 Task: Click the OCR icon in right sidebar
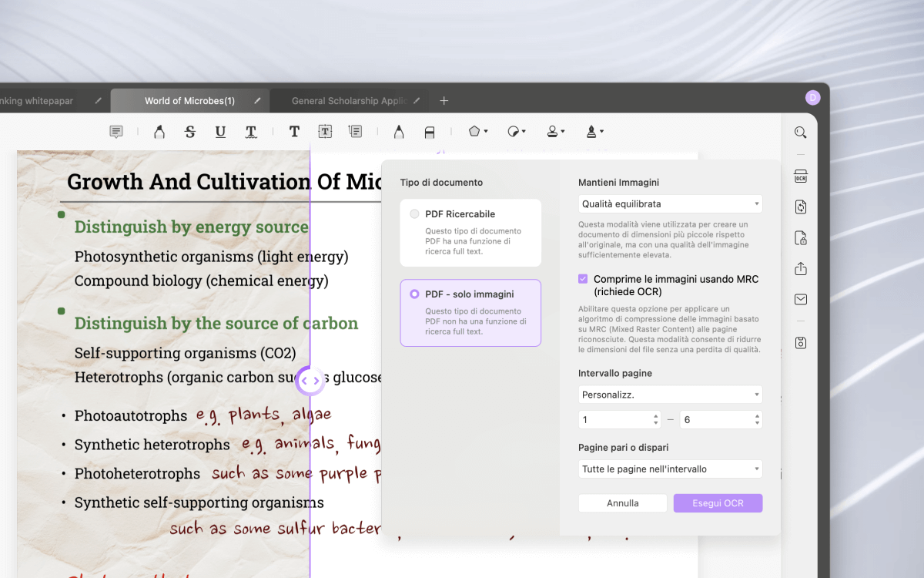tap(801, 176)
